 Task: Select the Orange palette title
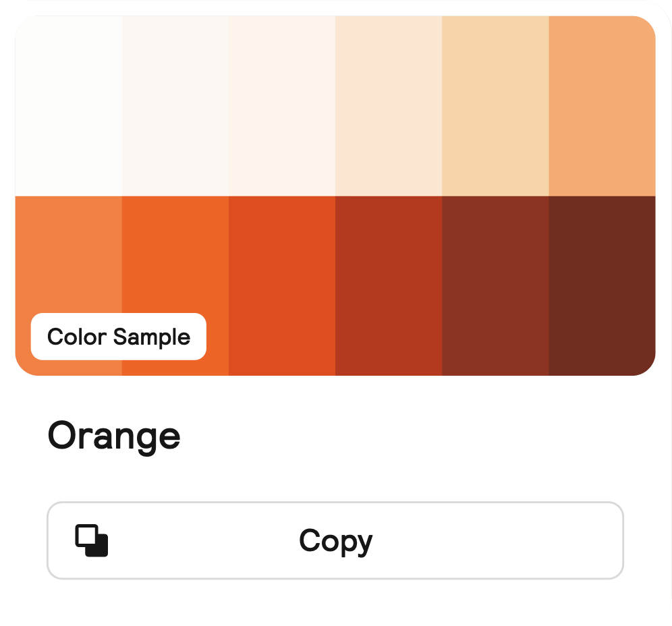pyautogui.click(x=114, y=436)
